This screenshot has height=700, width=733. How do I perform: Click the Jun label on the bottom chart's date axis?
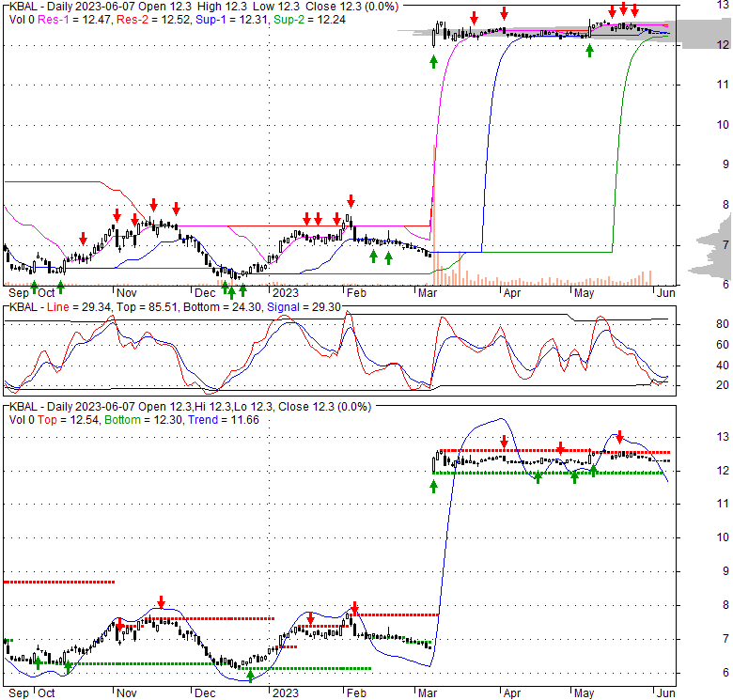click(665, 693)
